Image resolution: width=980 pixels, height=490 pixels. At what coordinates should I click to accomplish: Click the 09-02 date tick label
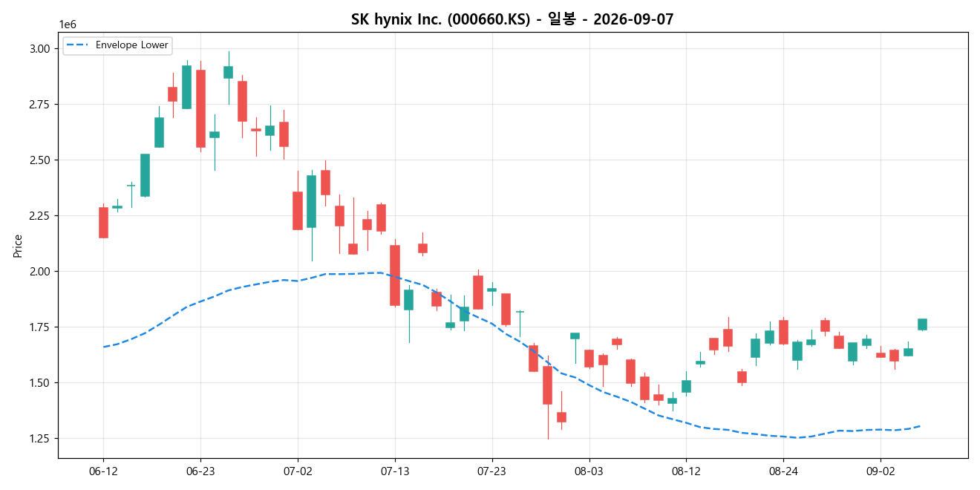[x=881, y=471]
